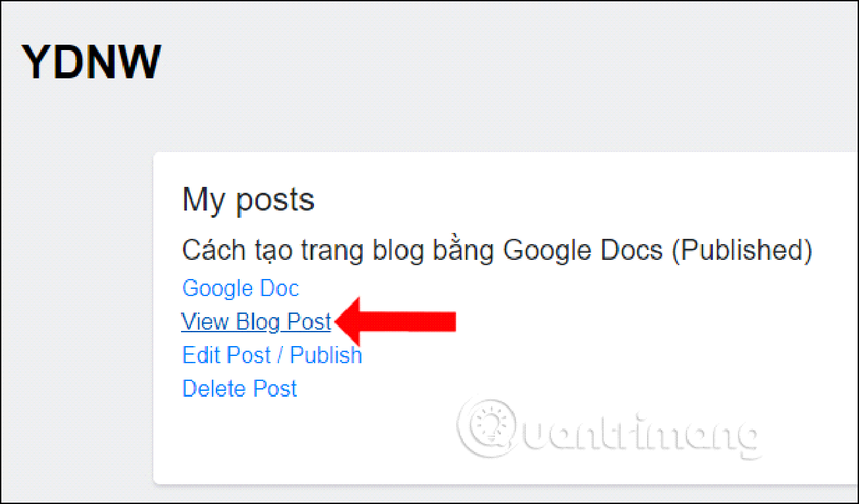
Task: Click the word Doc in Google Doc link
Action: [x=279, y=288]
